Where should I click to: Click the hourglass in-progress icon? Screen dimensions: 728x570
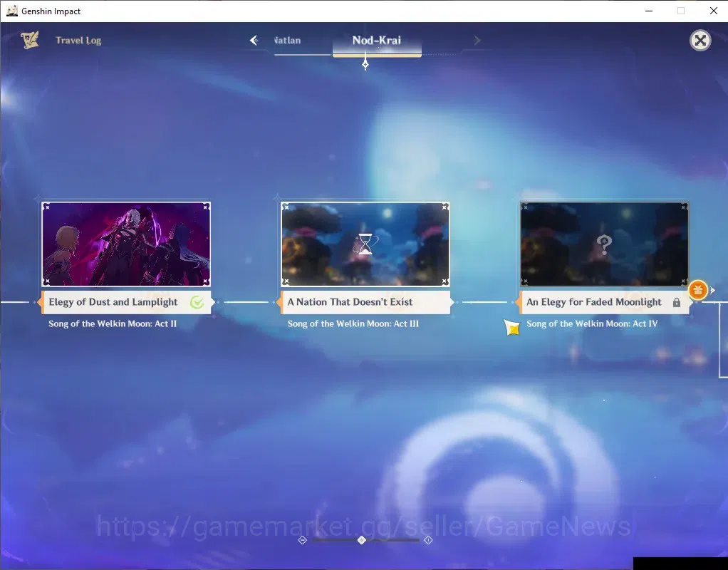pyautogui.click(x=365, y=244)
